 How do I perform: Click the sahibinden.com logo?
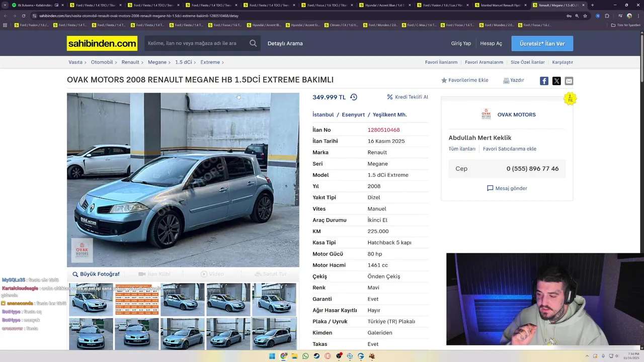(102, 43)
